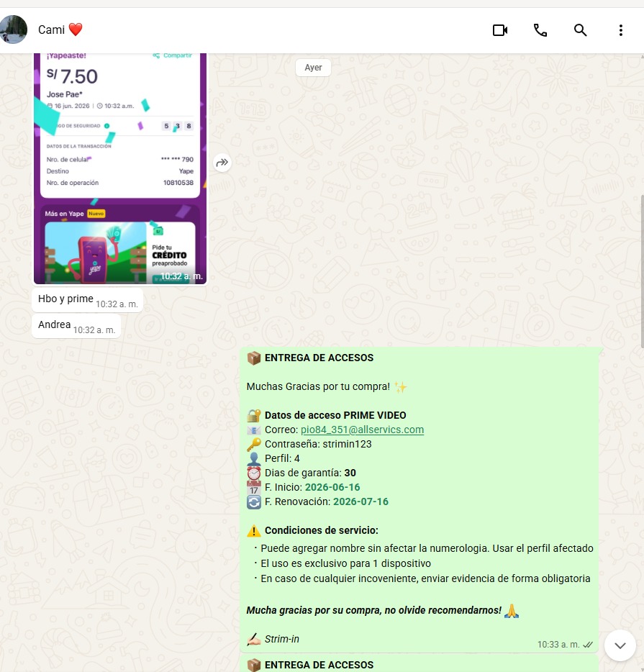Click the 'S/ 7.50' amount in receipt

[72, 76]
